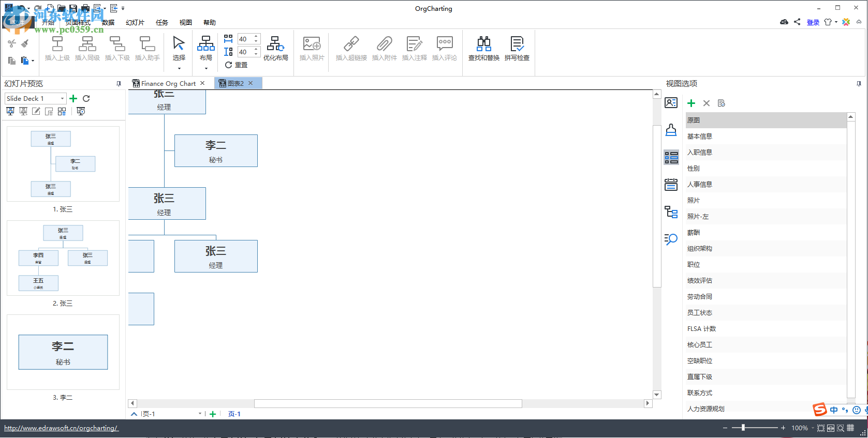Click the 登录 login link

click(813, 22)
